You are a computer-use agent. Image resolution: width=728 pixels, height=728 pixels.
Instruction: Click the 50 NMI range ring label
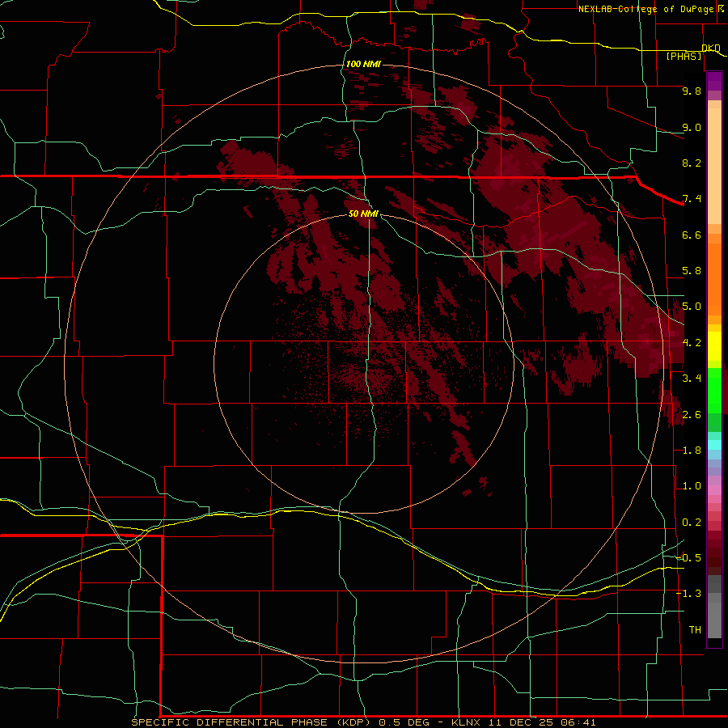[x=363, y=214]
